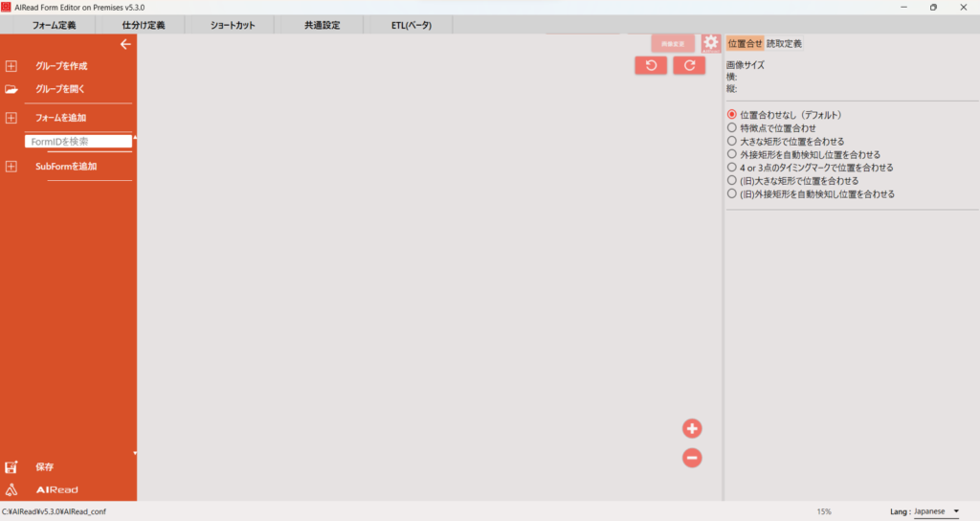
Task: Zoom out with the round minus button
Action: (x=692, y=458)
